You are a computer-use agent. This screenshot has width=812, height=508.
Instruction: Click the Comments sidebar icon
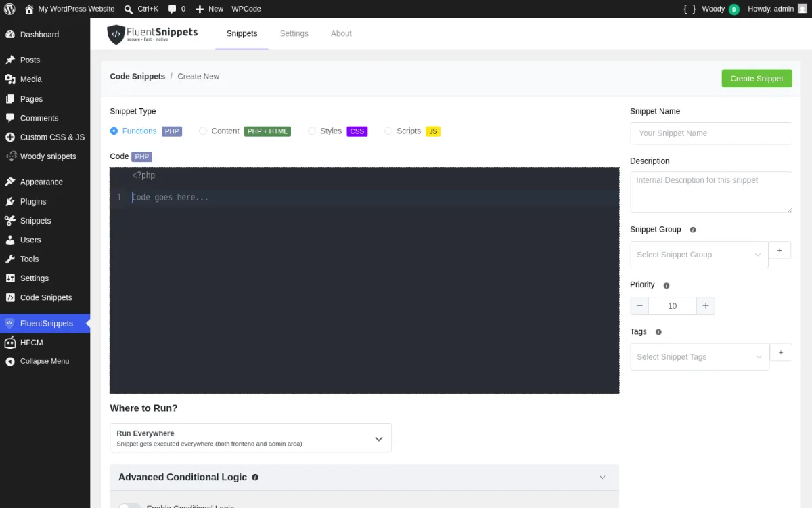pos(10,118)
